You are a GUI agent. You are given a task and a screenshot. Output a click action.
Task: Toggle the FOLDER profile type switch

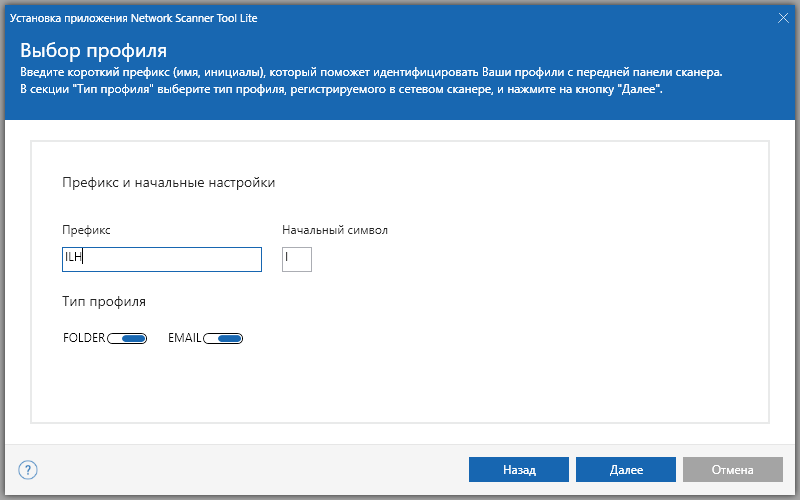pos(127,338)
